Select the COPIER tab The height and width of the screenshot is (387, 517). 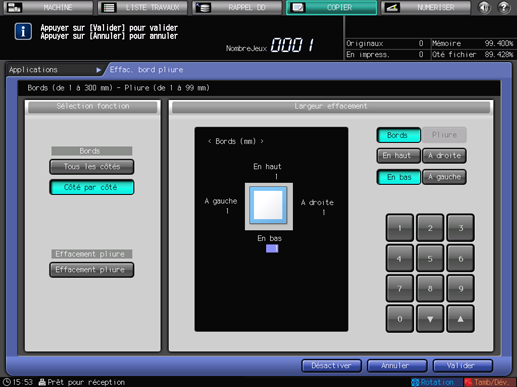(x=332, y=7)
